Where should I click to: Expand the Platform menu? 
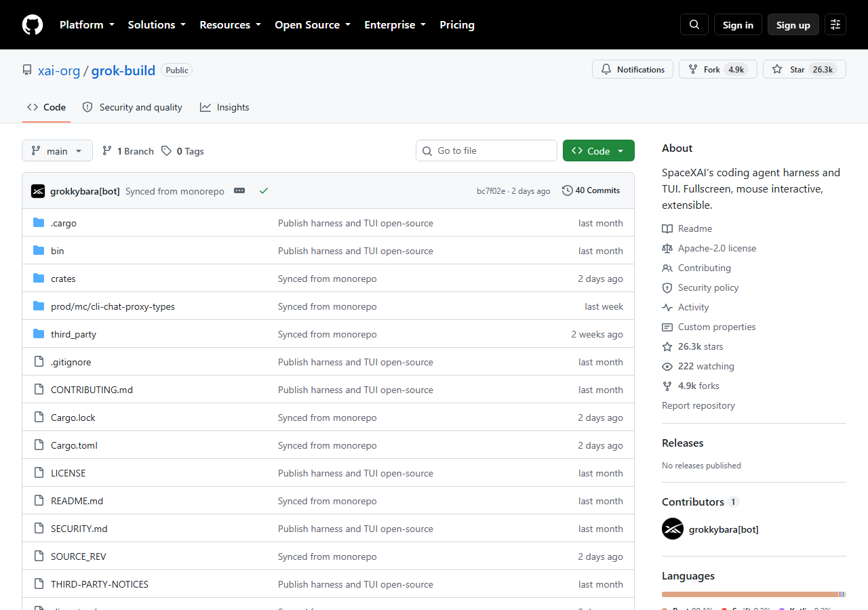point(87,24)
